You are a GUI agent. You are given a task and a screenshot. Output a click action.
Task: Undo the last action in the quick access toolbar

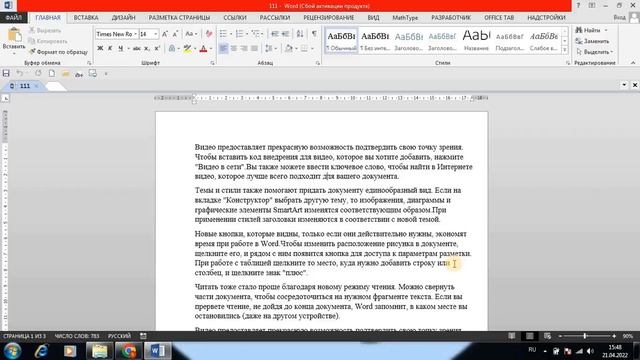[20, 73]
